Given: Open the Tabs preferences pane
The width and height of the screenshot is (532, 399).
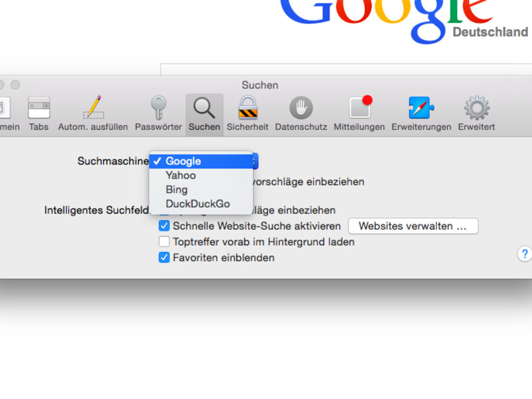Looking at the screenshot, I should click(39, 114).
